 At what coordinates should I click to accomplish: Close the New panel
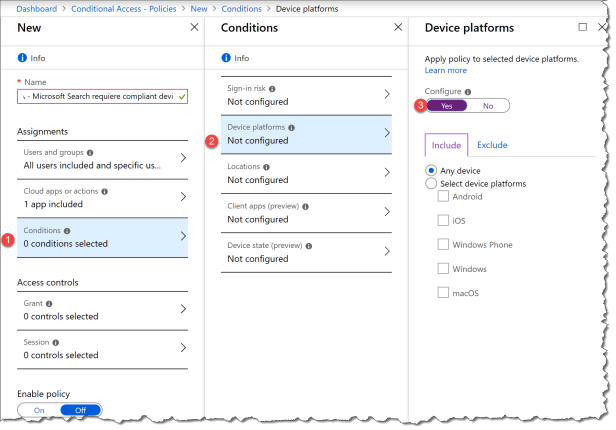click(194, 27)
